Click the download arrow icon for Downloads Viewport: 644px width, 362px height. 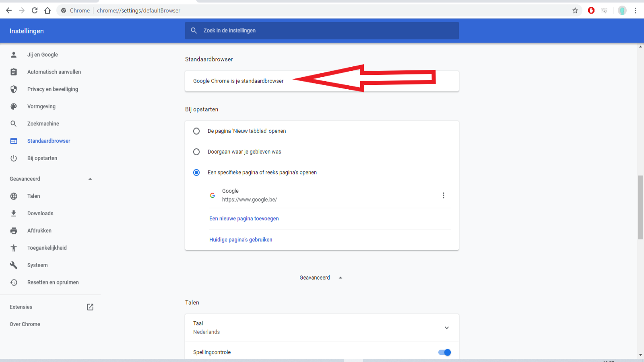pyautogui.click(x=14, y=214)
